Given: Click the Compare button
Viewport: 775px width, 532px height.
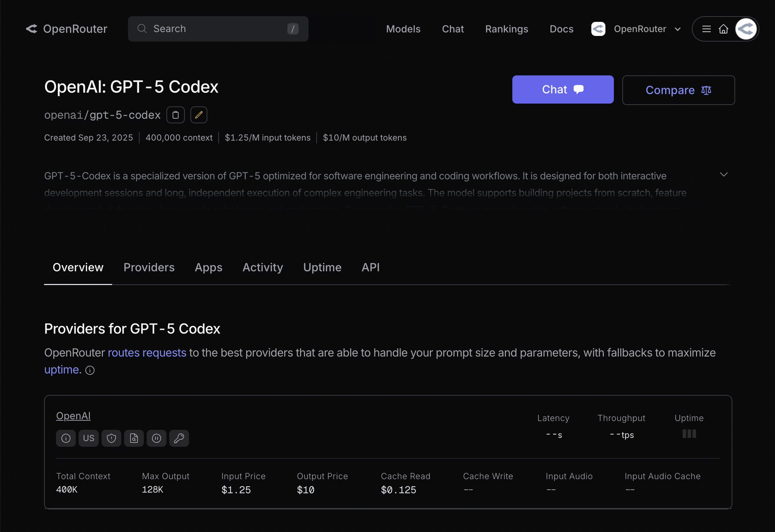Looking at the screenshot, I should coord(679,90).
